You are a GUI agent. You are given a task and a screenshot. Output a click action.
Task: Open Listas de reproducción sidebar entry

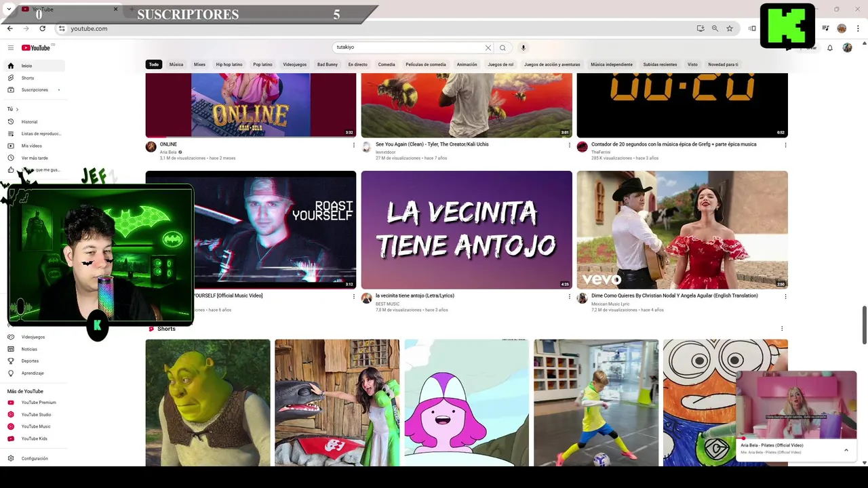pyautogui.click(x=35, y=134)
